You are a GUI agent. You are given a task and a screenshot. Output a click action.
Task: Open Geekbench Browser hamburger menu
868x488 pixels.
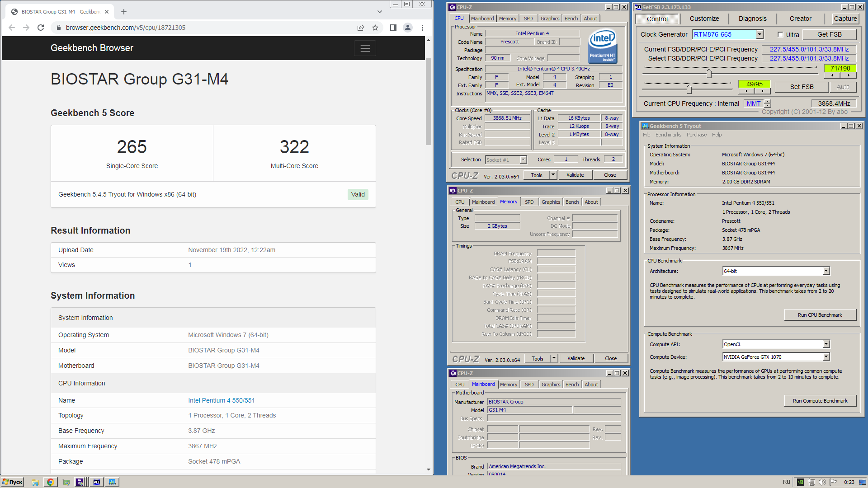pos(365,48)
